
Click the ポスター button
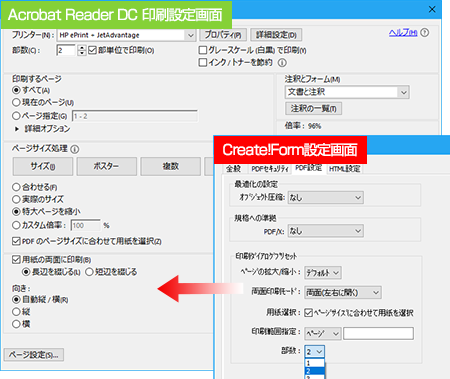tap(107, 166)
